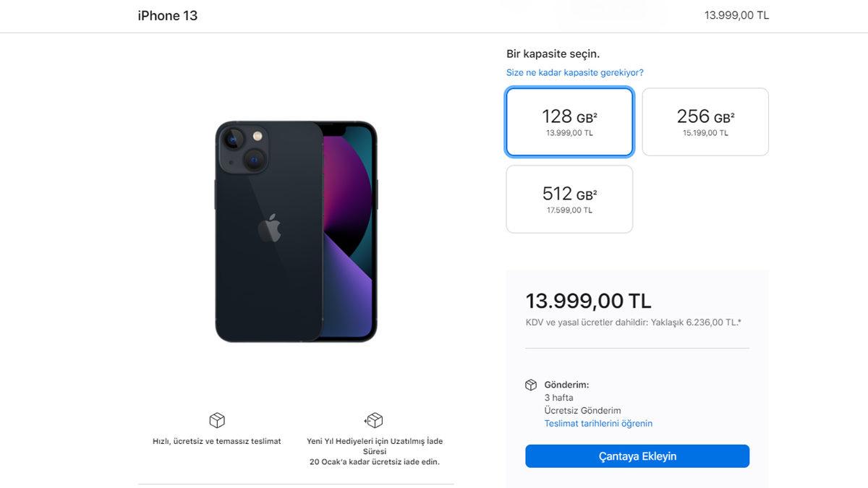
Task: Click the contactless delivery box icon
Action: (216, 420)
